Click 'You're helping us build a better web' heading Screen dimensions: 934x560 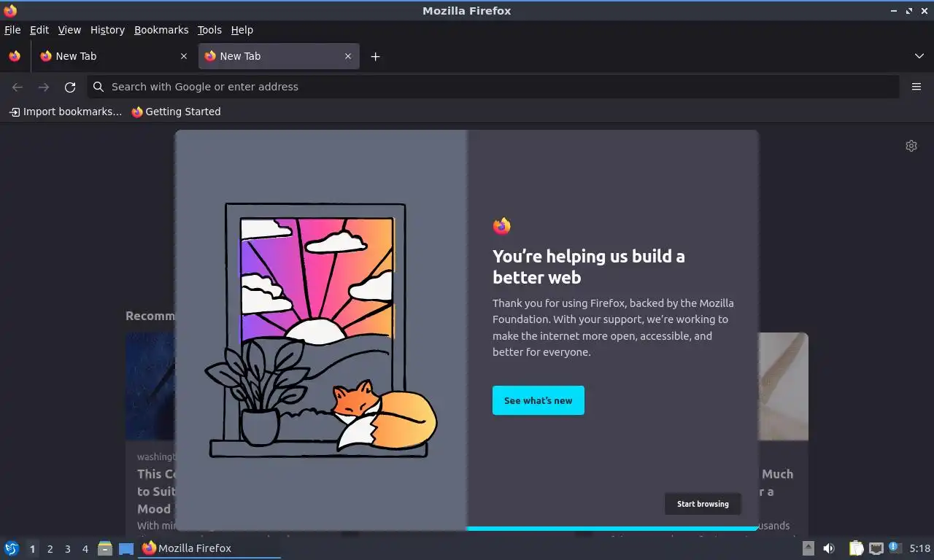point(589,267)
